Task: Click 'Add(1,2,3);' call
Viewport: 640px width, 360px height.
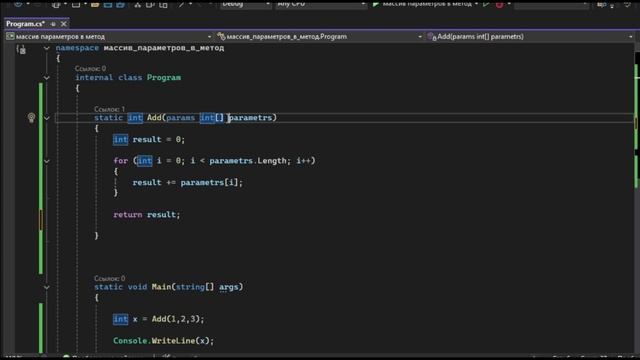Action: (178, 319)
